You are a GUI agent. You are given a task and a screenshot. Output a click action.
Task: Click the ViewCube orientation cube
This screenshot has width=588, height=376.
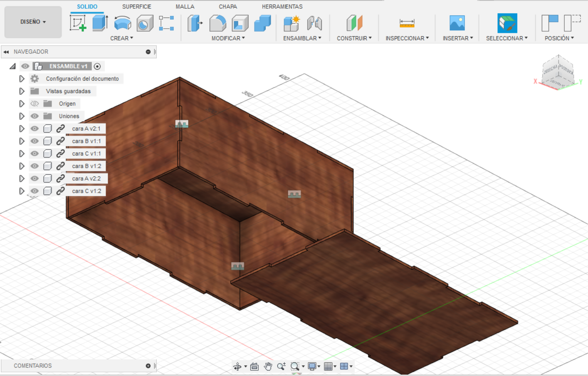point(558,72)
